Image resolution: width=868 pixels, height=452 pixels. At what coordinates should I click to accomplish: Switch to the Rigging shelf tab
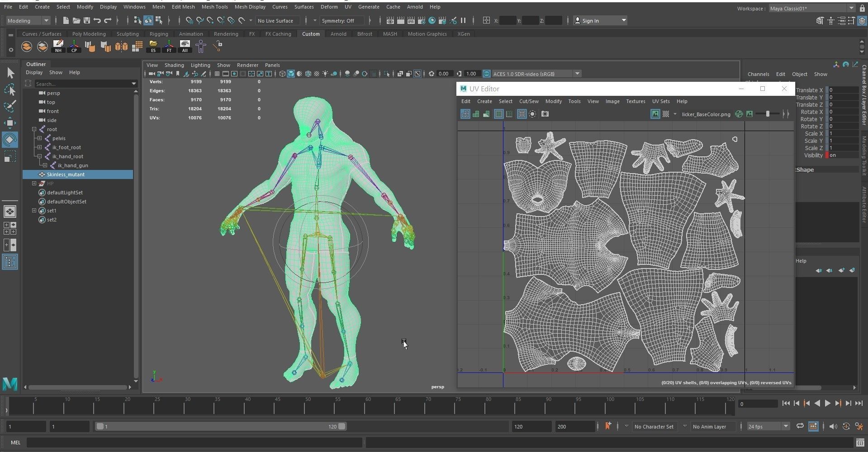coord(159,34)
